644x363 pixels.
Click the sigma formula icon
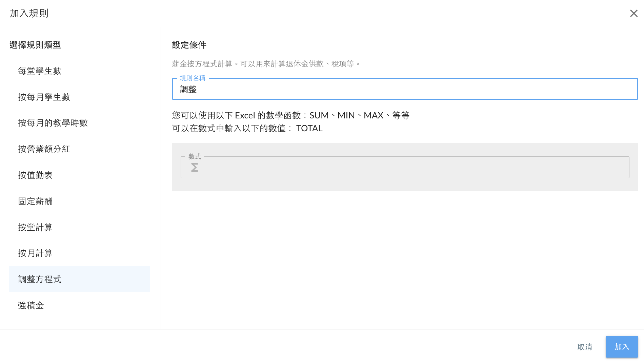coord(195,167)
